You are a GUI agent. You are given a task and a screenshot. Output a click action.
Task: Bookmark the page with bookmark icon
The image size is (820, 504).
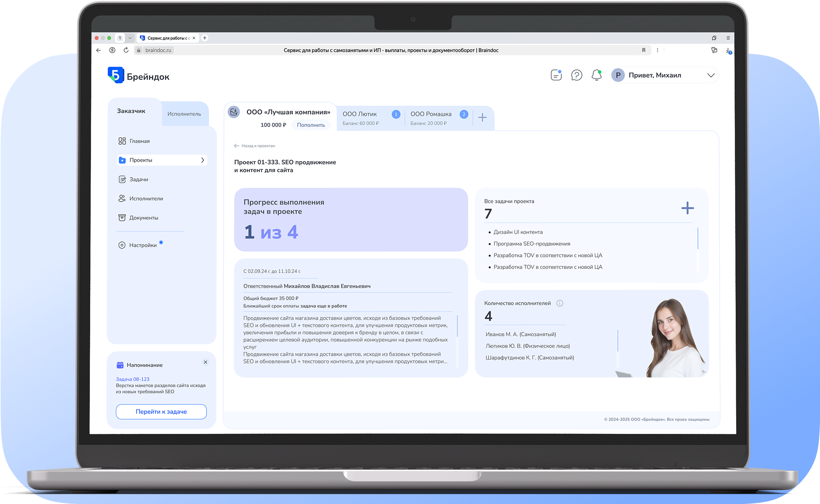pyautogui.click(x=643, y=50)
